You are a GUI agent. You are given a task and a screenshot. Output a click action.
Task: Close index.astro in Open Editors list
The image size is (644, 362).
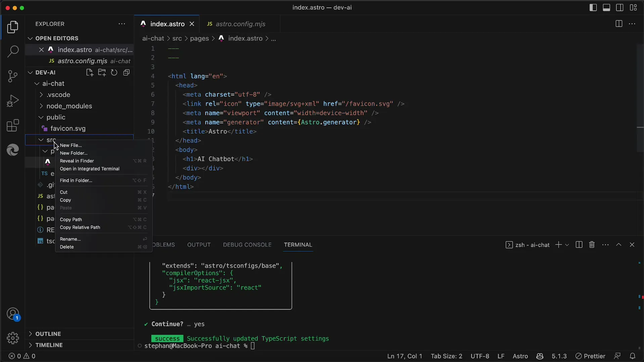(41, 50)
